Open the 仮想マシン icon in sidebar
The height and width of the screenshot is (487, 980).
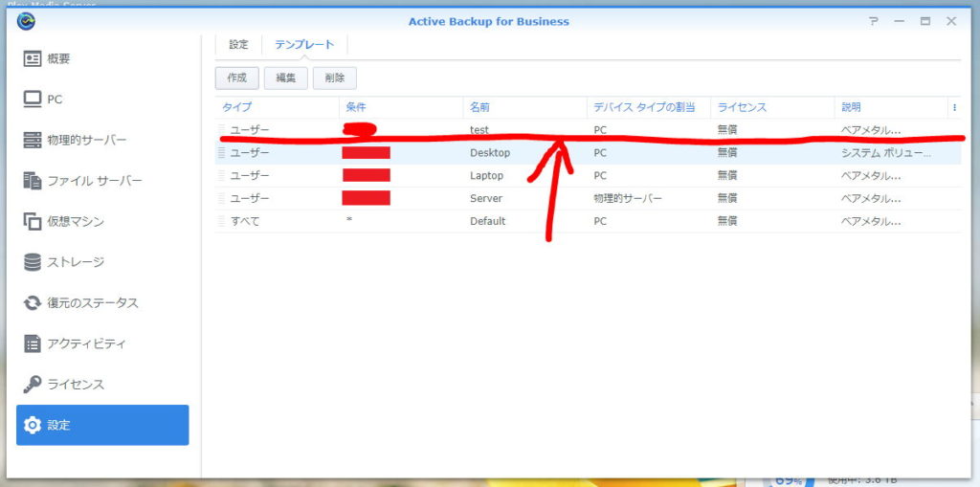coord(32,221)
